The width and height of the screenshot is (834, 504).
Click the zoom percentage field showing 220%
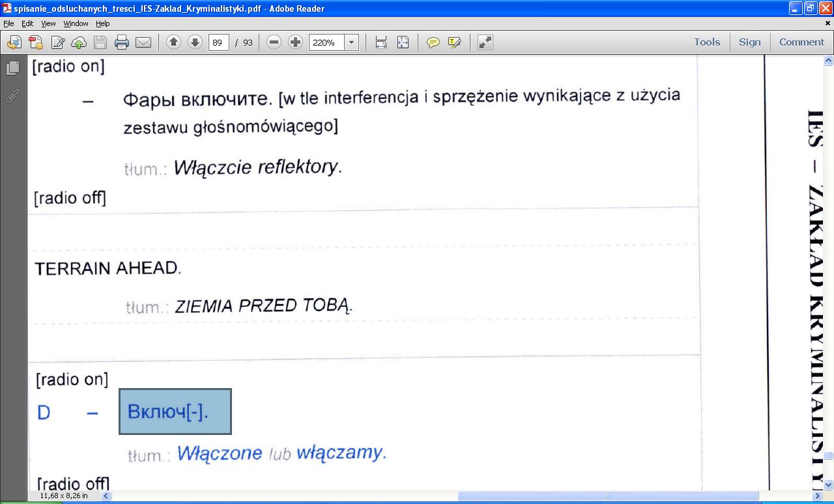(x=326, y=42)
